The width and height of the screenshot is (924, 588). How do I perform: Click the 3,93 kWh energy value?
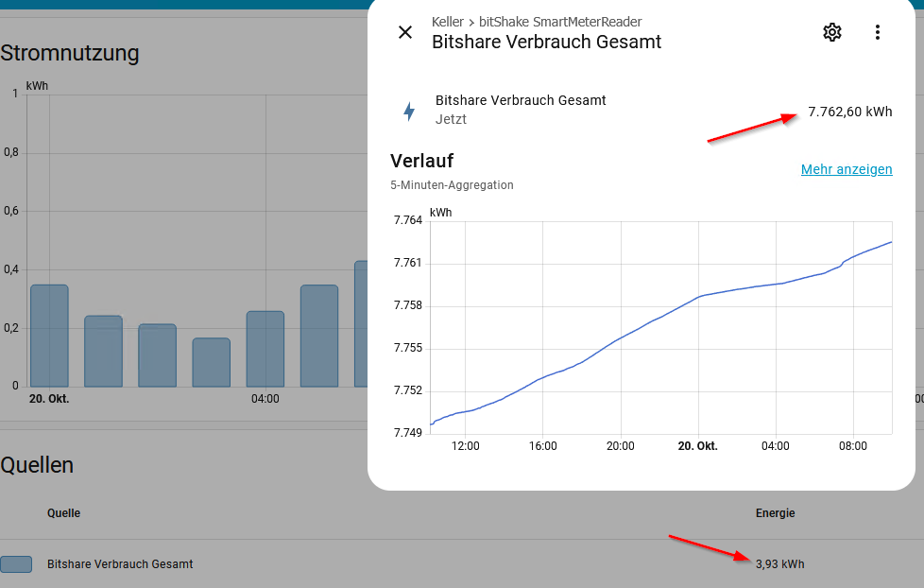point(779,564)
